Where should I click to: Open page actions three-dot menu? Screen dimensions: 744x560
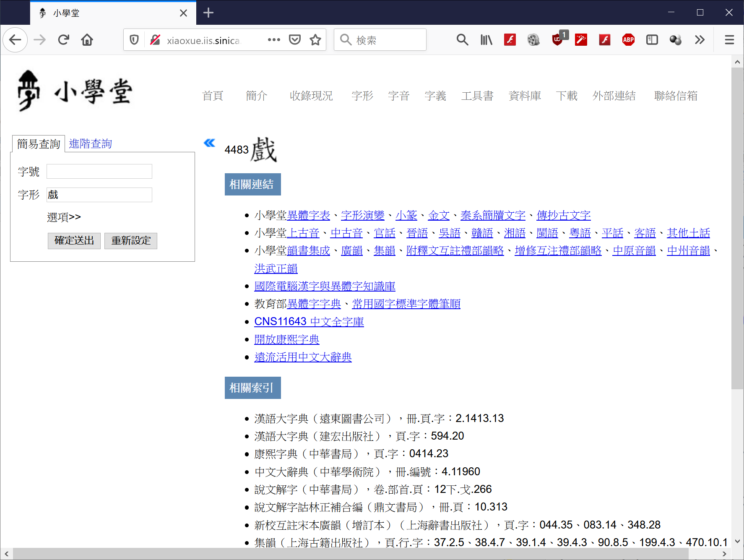pos(274,40)
